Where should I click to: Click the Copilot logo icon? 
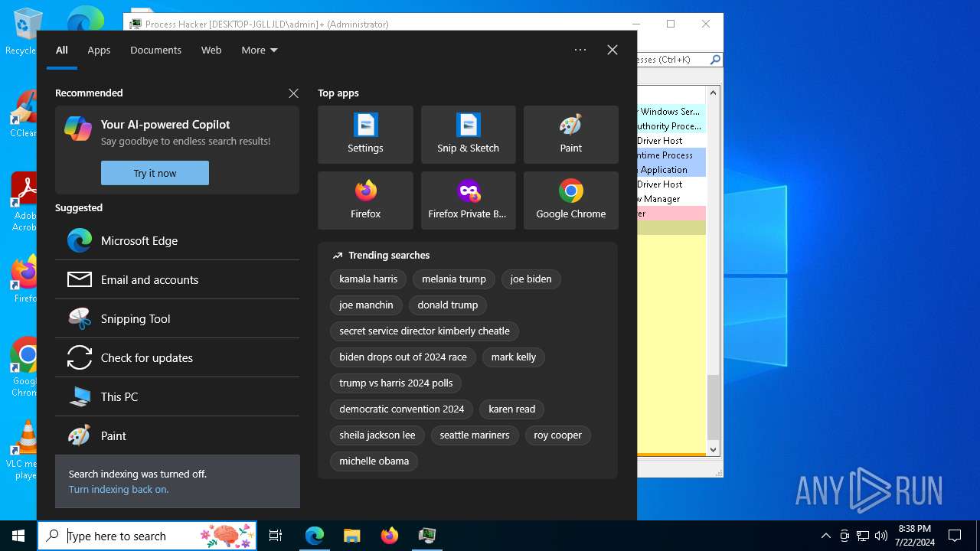point(78,129)
